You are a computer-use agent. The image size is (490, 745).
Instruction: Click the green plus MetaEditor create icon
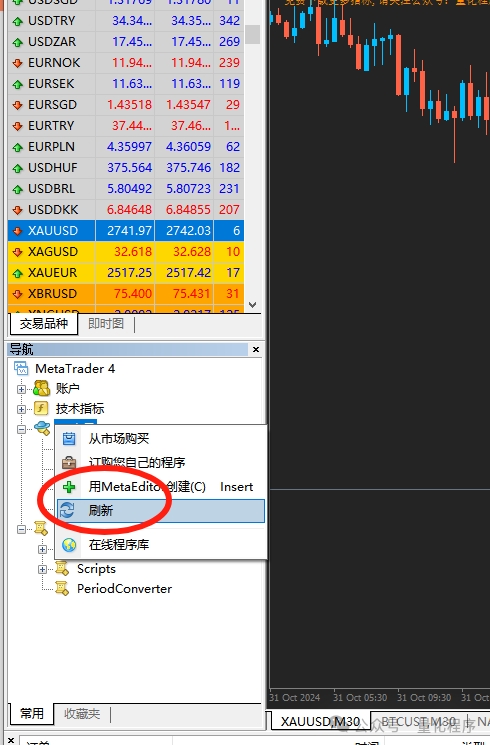pyautogui.click(x=69, y=487)
